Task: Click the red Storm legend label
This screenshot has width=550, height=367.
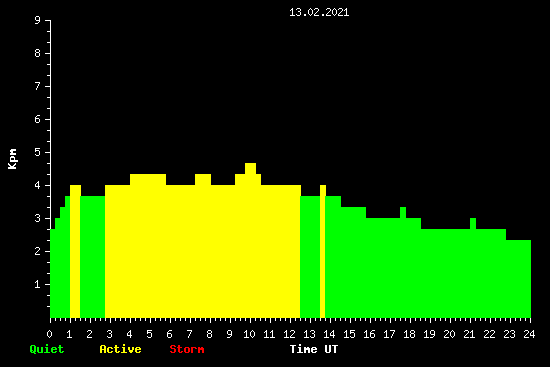Action: [x=187, y=349]
